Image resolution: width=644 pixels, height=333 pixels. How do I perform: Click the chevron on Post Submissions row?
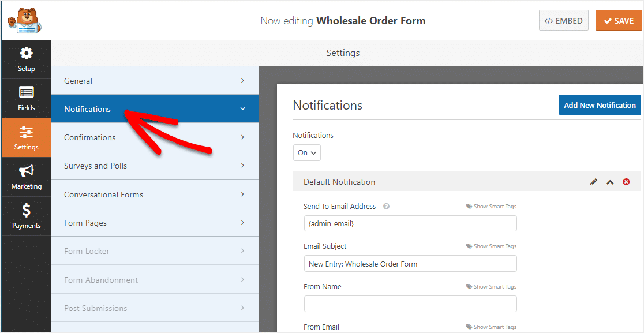pyautogui.click(x=243, y=308)
